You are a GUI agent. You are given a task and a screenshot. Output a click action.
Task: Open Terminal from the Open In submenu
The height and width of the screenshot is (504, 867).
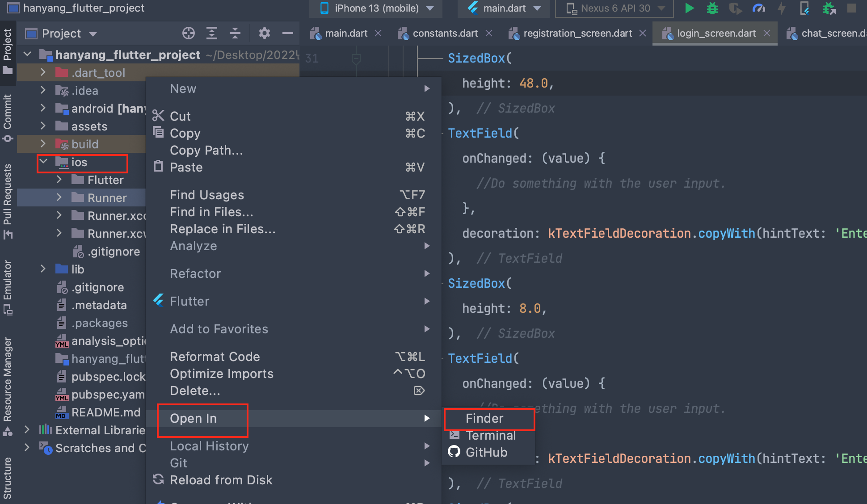(x=491, y=435)
